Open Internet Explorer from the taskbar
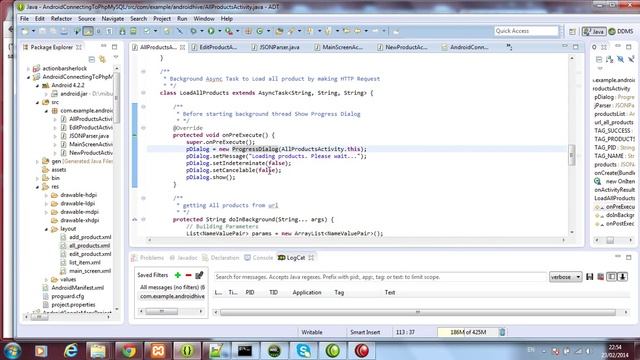The width and height of the screenshot is (640, 360). 70,351
